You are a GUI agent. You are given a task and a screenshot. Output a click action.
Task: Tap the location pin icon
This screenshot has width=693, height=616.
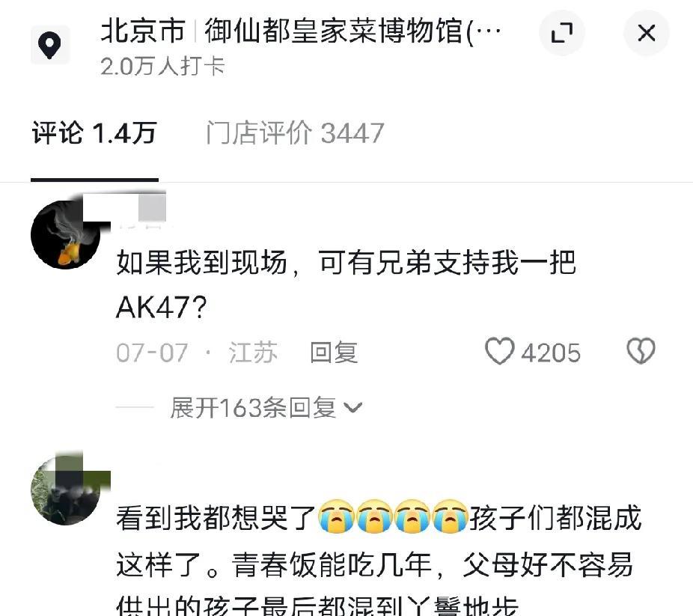coord(50,45)
